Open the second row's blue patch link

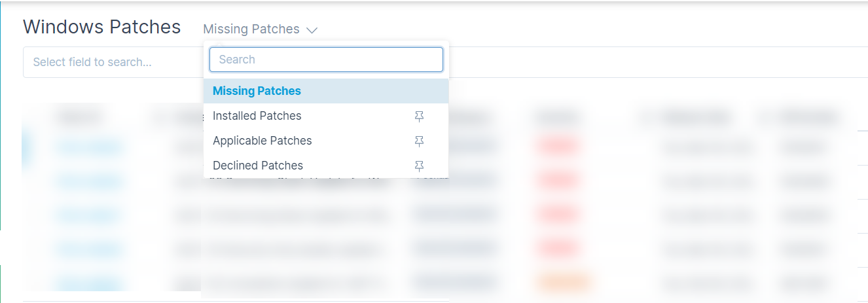[x=88, y=181]
